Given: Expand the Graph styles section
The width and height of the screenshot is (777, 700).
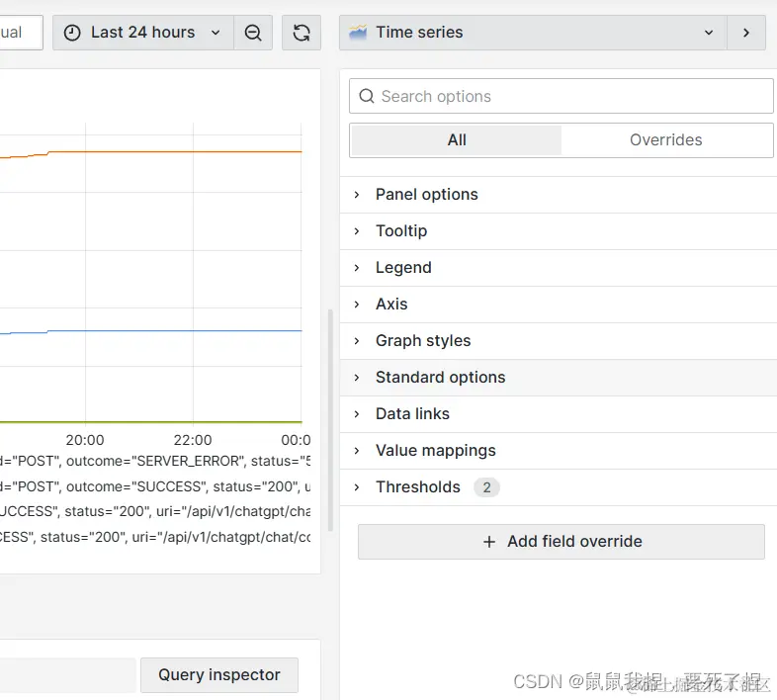Looking at the screenshot, I should pyautogui.click(x=558, y=340).
